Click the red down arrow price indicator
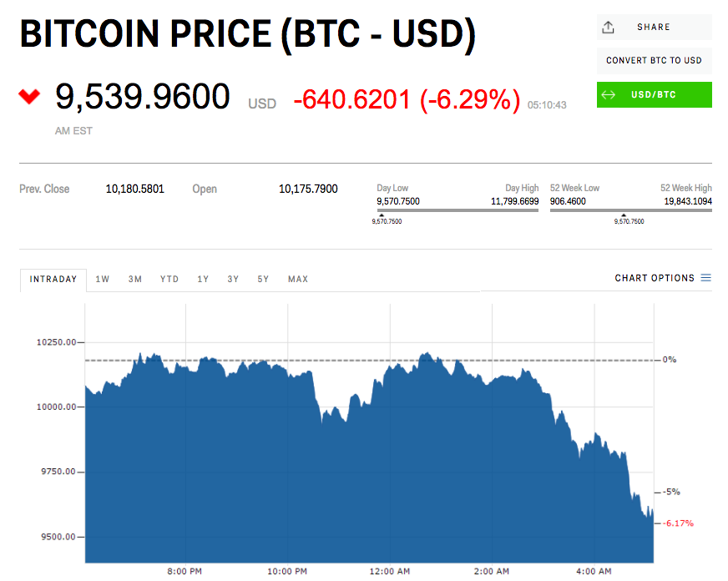Image resolution: width=728 pixels, height=581 pixels. pos(29,97)
